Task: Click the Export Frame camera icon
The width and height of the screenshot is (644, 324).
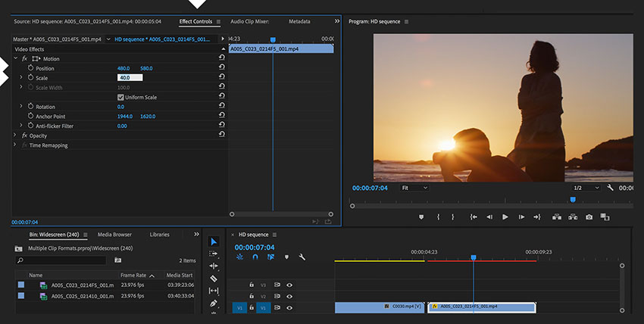Action: coord(589,217)
